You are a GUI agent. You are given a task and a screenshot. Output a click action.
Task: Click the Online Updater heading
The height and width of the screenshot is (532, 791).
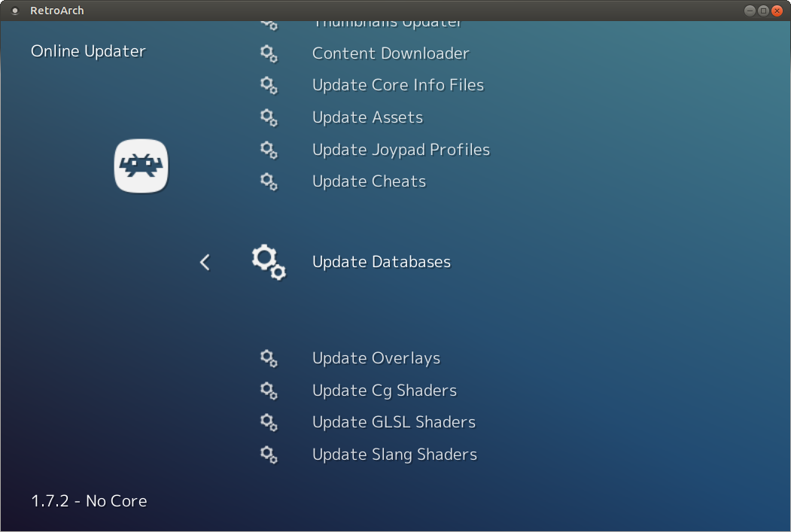(x=88, y=51)
